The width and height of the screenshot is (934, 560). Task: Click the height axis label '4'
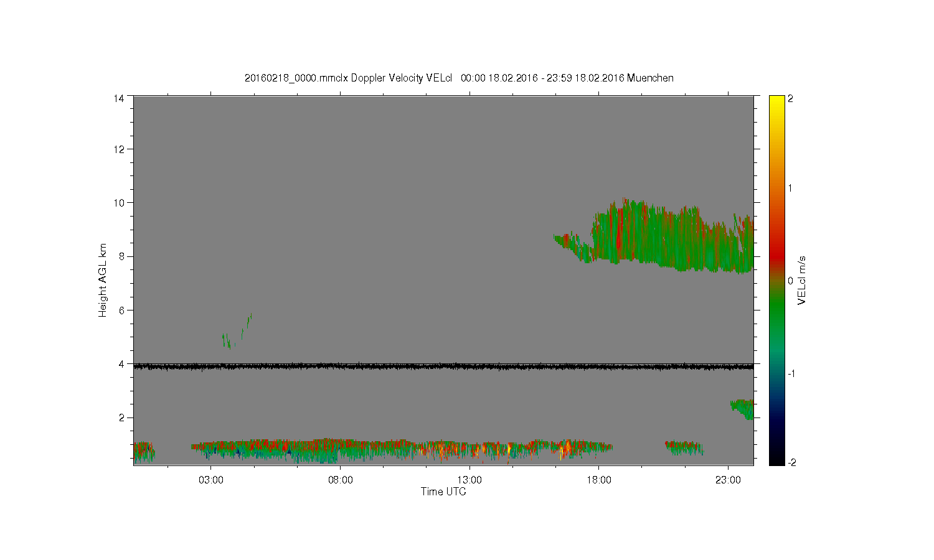pos(121,364)
